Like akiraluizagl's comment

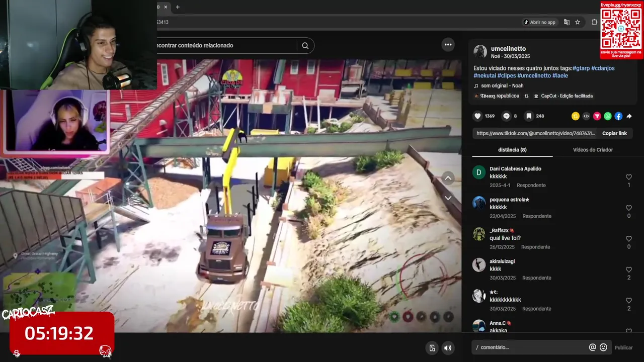click(629, 270)
